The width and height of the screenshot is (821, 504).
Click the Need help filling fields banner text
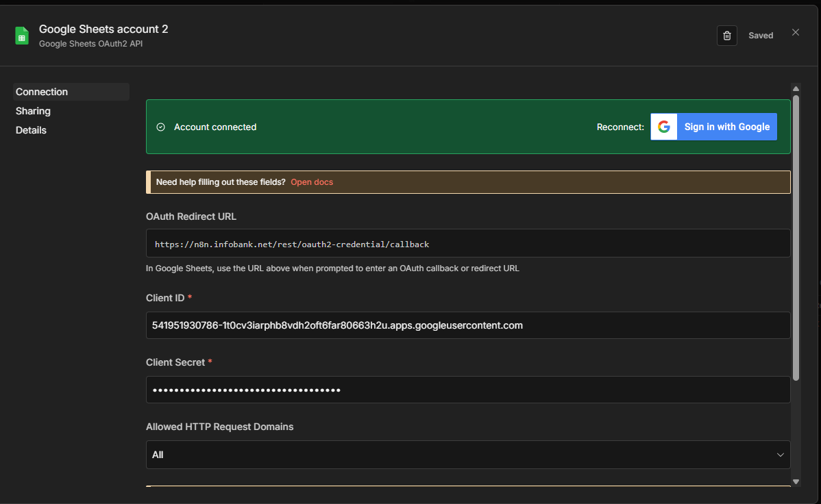pyautogui.click(x=221, y=182)
